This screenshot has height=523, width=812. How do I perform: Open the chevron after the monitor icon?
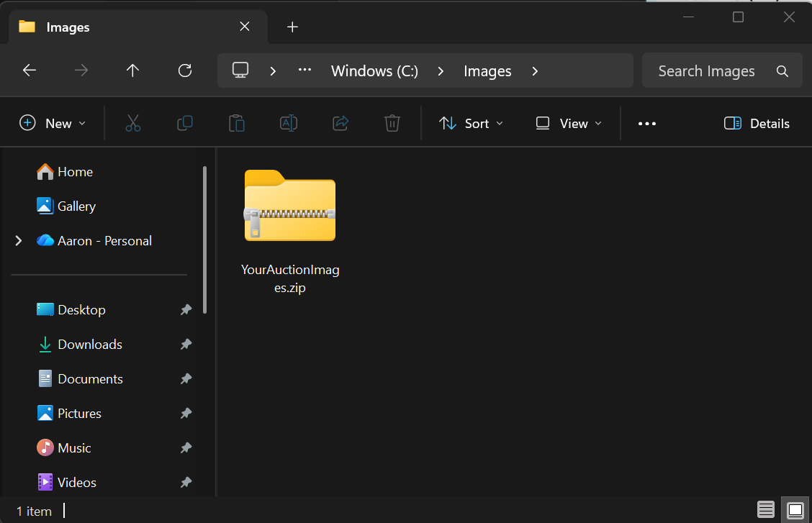(x=273, y=71)
